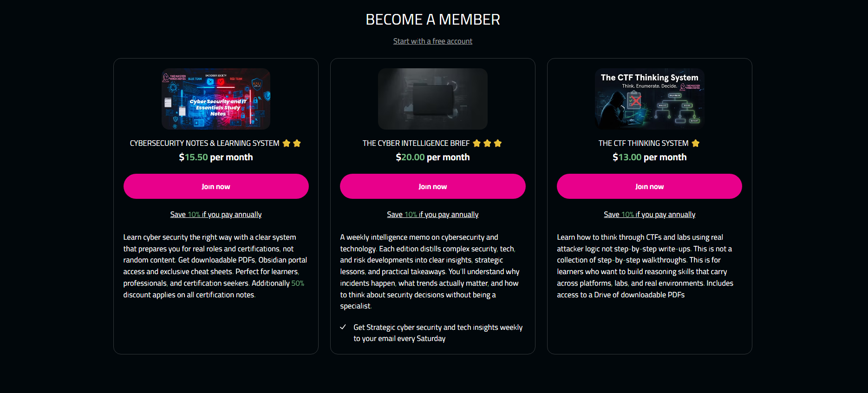The width and height of the screenshot is (868, 393).
Task: Follow the Save 10% annually link for CTF Thinking System
Action: [649, 214]
